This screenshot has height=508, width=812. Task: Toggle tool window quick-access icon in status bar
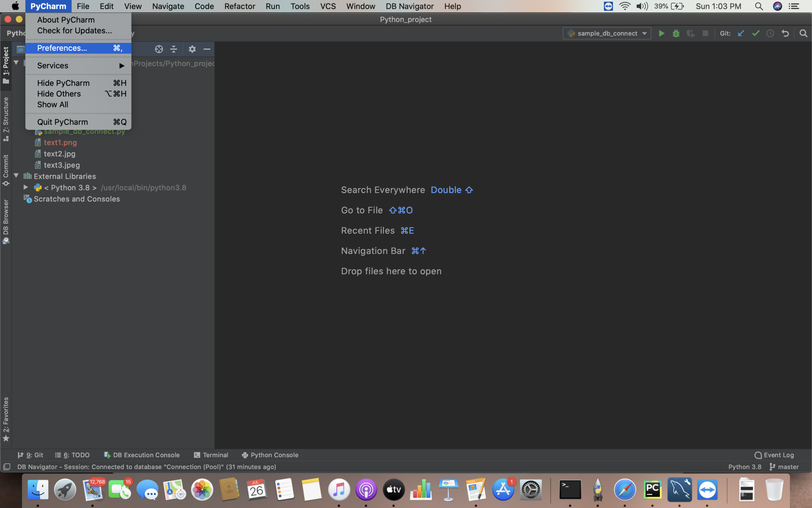click(7, 467)
